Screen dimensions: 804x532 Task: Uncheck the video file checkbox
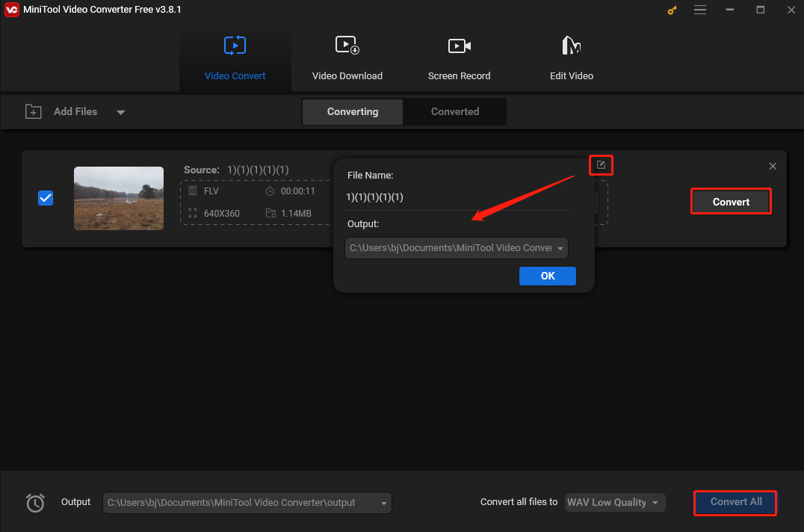(46, 198)
